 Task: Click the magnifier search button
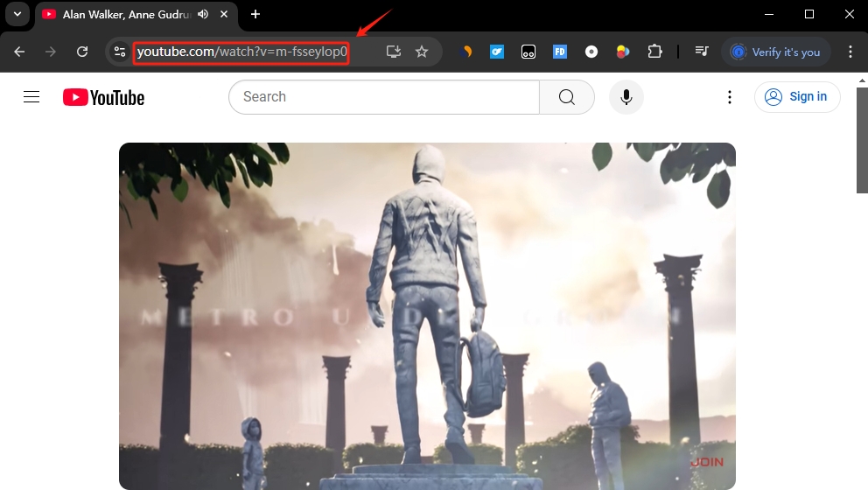tap(567, 97)
